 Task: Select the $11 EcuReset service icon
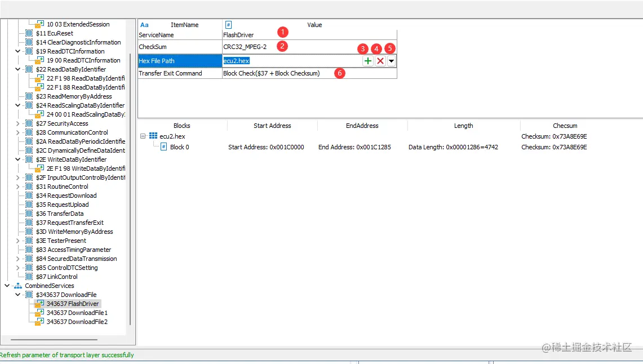29,33
